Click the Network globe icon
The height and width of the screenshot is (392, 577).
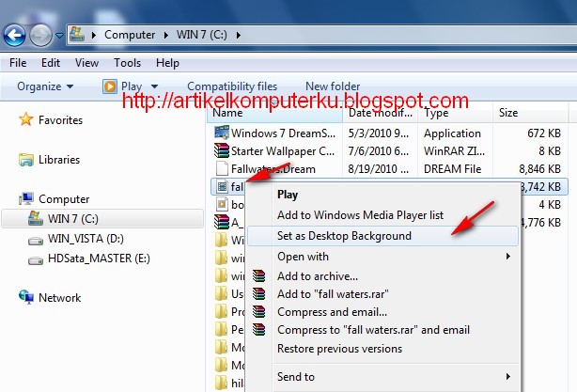pos(26,297)
